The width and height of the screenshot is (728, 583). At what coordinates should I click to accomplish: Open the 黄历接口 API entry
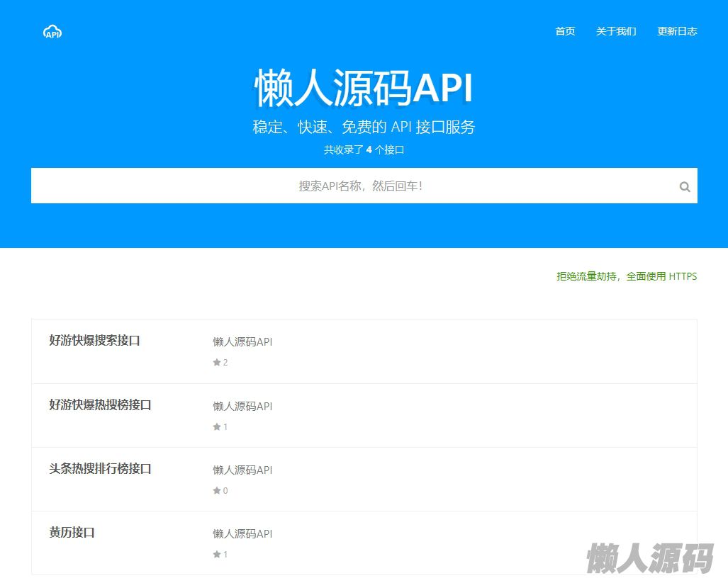click(72, 533)
